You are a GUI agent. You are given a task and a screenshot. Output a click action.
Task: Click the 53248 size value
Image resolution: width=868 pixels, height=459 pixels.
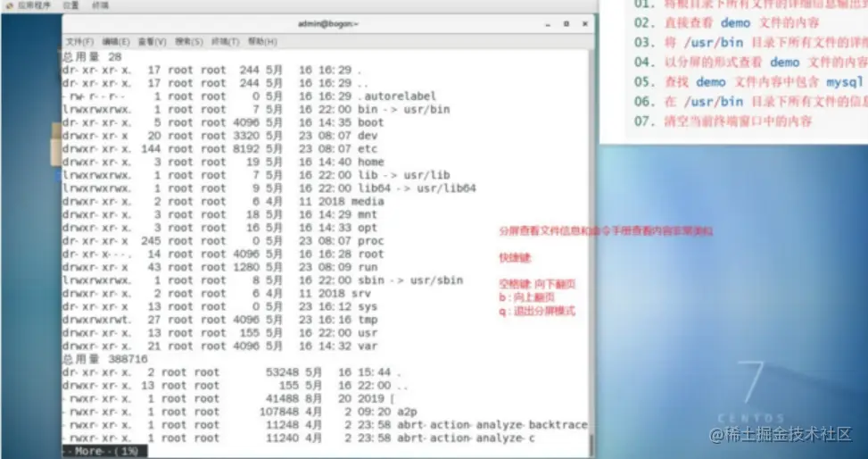[x=282, y=372]
